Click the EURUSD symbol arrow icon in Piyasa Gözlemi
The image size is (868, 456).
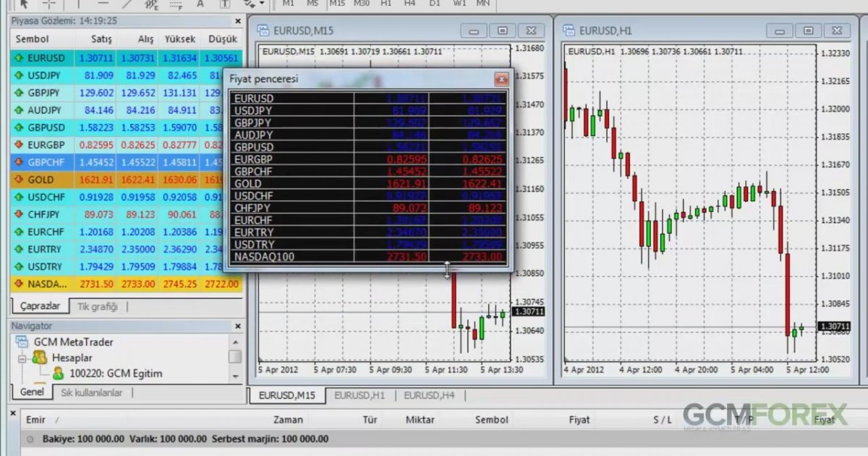pos(20,58)
